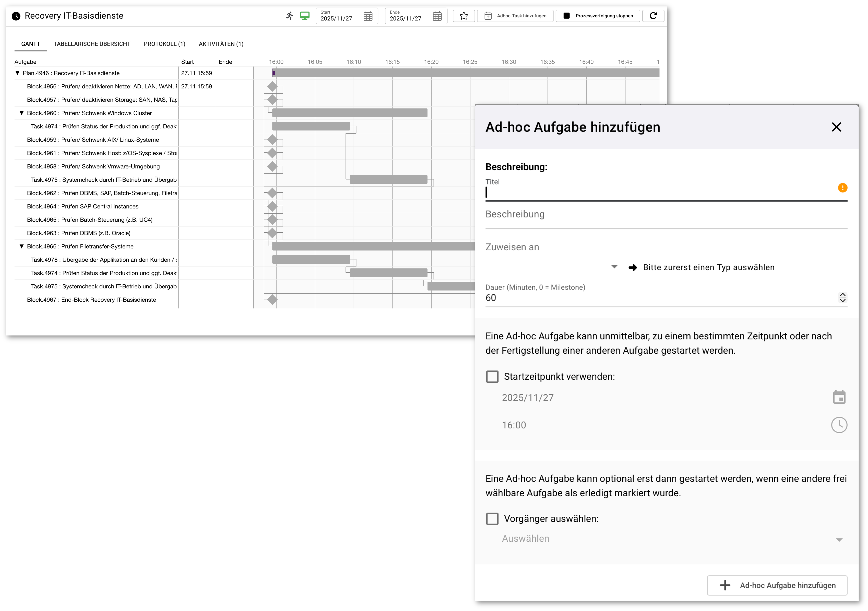
Task: Open the Protokoll (1) tab
Action: point(164,44)
